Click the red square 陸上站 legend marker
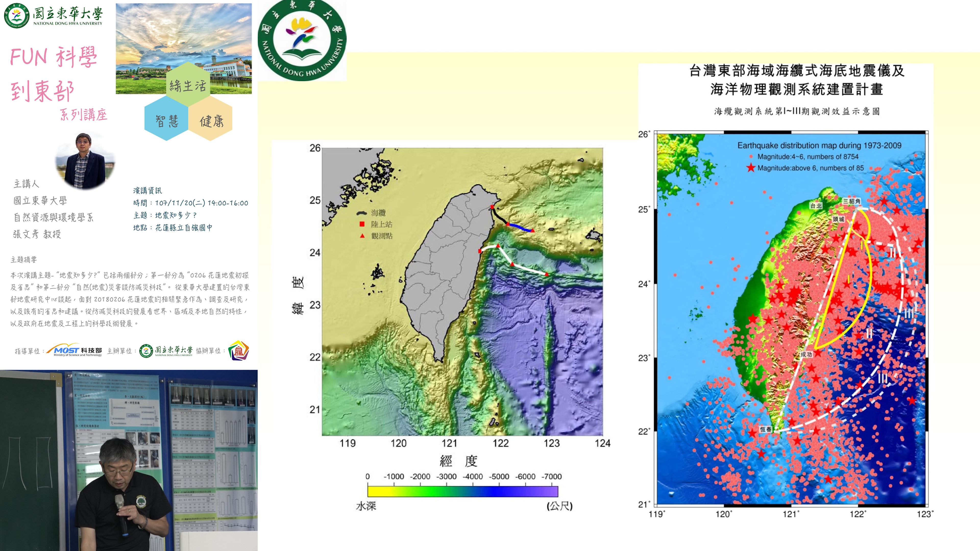The image size is (980, 551). pyautogui.click(x=362, y=224)
